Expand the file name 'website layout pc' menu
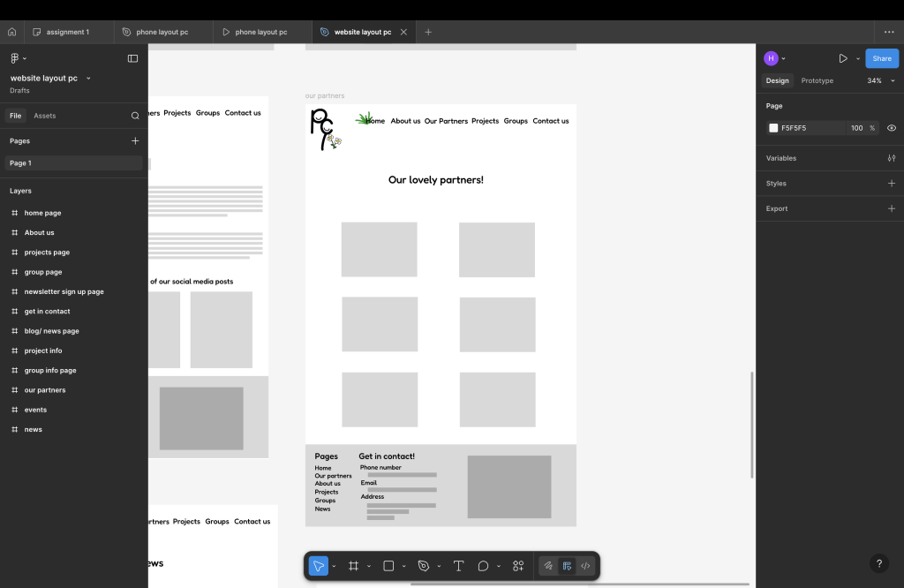Viewport: 904px width, 588px height. click(x=88, y=79)
